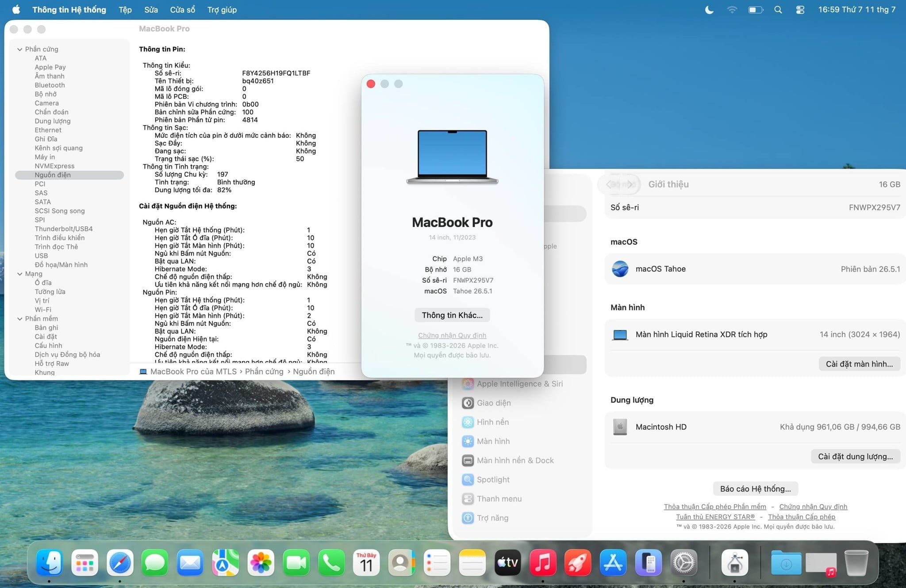Restore the minimized window thumbnail in the Dock
Viewport: 906px width, 588px height.
pyautogui.click(x=821, y=564)
